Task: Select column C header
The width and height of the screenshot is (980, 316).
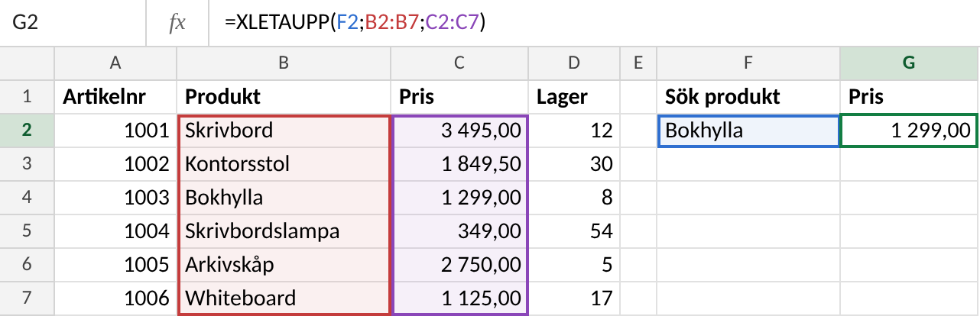Action: click(x=459, y=64)
